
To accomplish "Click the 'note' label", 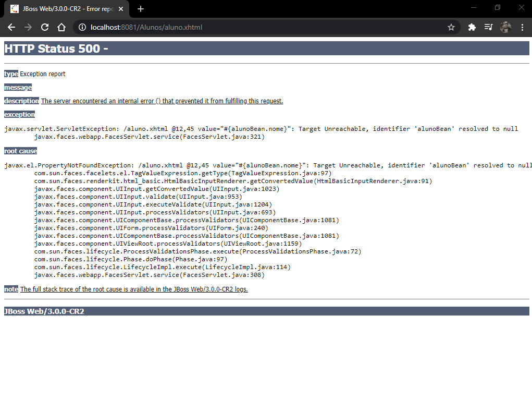I will (11, 289).
